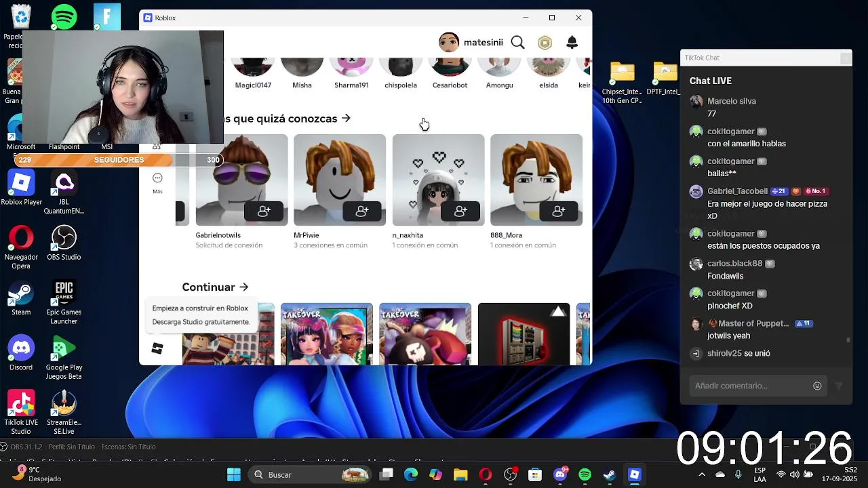
Task: Add GabrielnotwiIs as a connection
Action: [264, 211]
